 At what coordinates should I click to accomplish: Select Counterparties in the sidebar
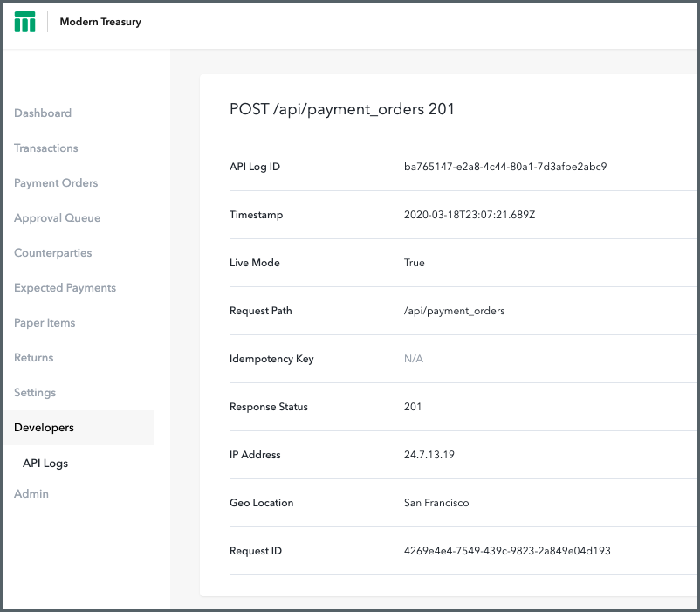[x=53, y=253]
